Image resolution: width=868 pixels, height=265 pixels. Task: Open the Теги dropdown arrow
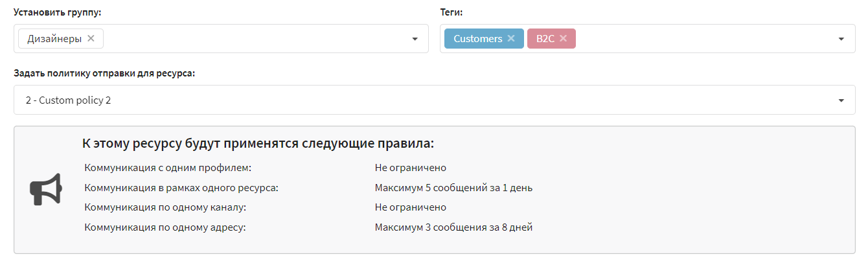(x=841, y=39)
